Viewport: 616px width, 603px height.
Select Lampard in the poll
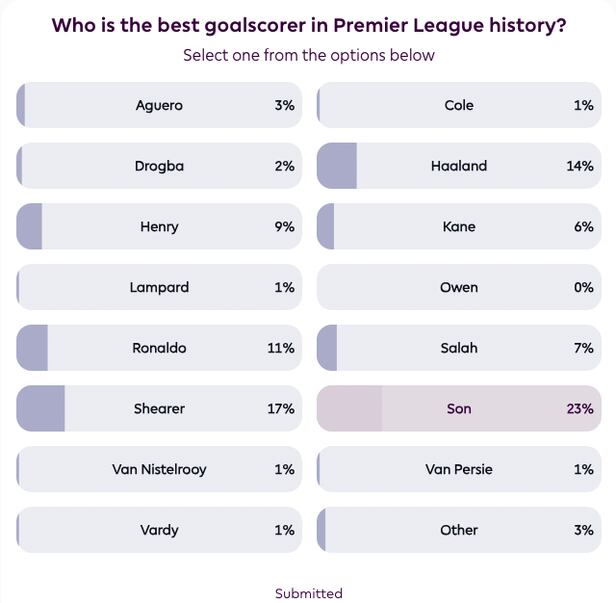[159, 288]
